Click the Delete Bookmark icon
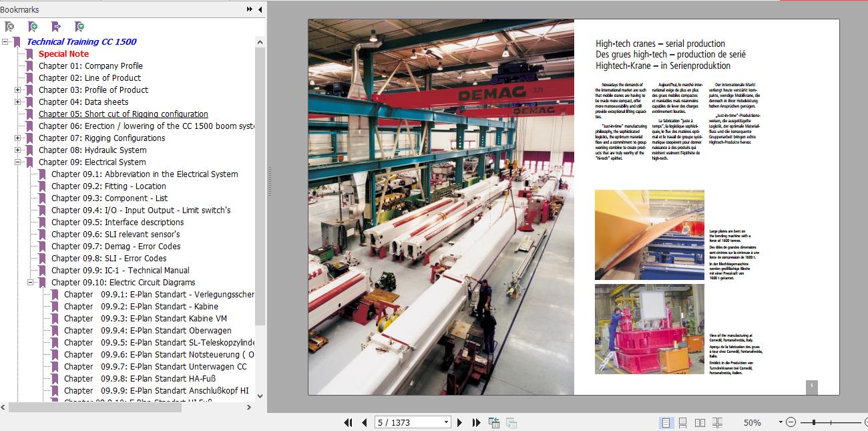Image resolution: width=868 pixels, height=431 pixels. 9,26
